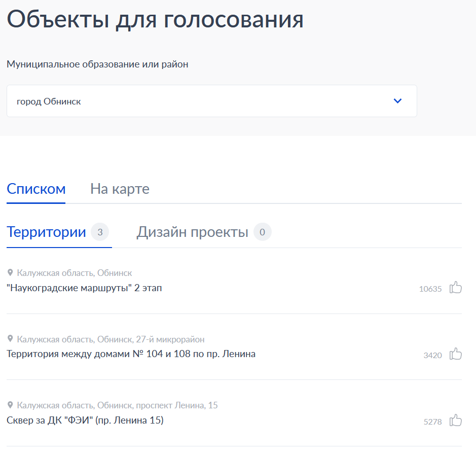Open "Наукоградские маршруты" 2 этап item
This screenshot has width=476, height=454.
[84, 288]
